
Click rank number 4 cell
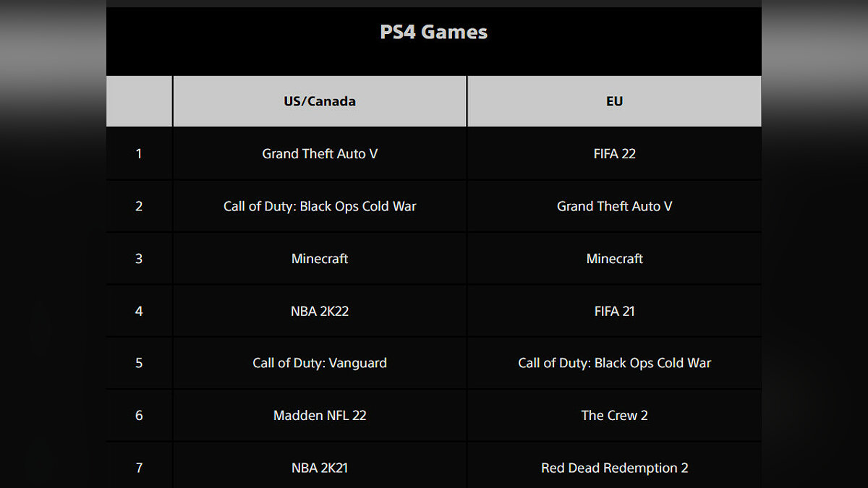pos(139,311)
